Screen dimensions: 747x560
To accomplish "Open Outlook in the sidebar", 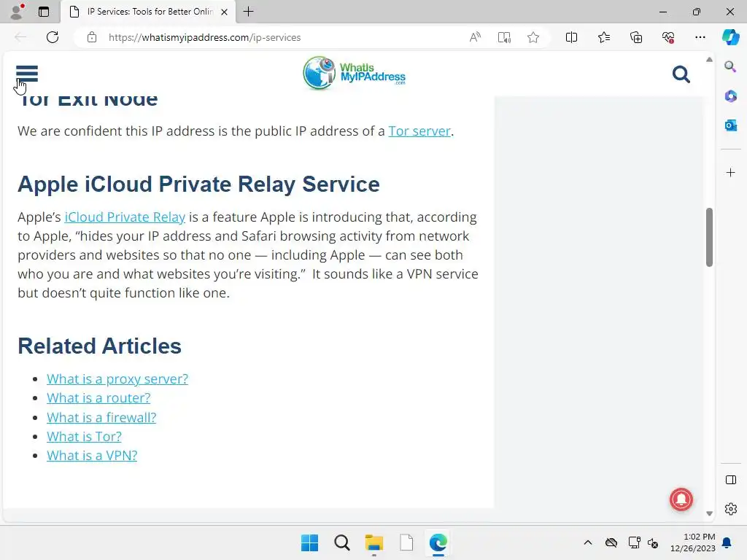I will click(x=730, y=125).
